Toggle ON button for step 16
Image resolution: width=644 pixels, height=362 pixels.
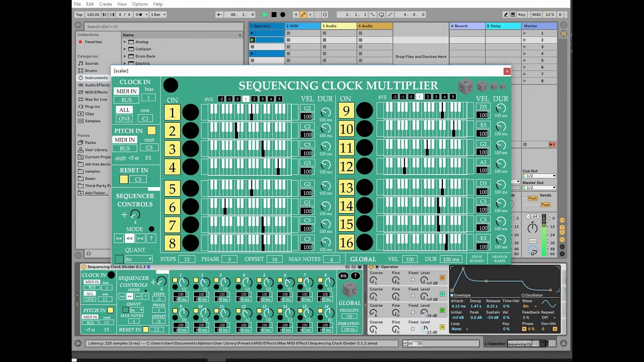[x=346, y=242]
